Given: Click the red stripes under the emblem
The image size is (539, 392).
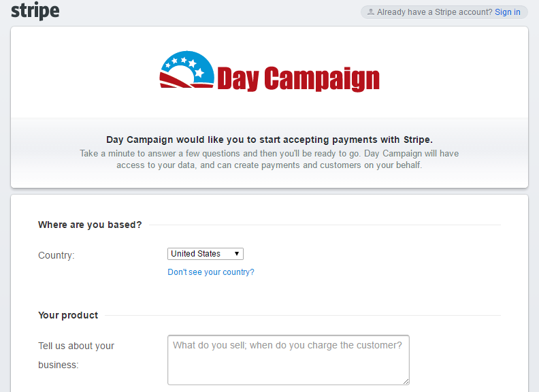Looking at the screenshot, I should 182,81.
